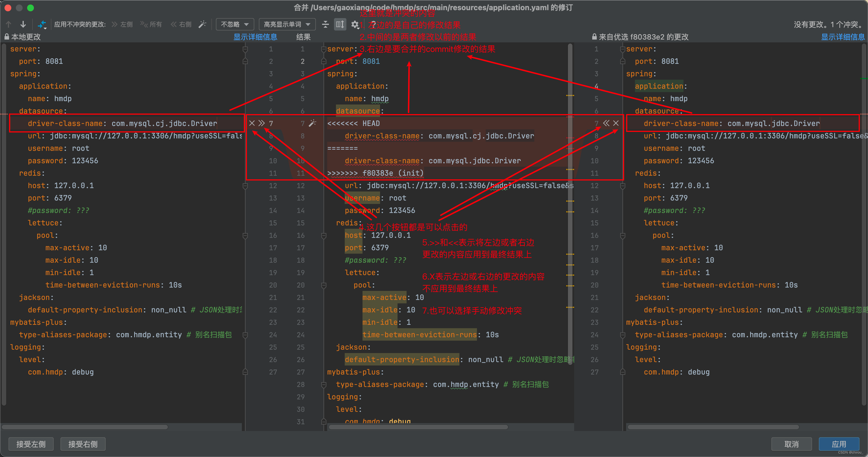Image resolution: width=868 pixels, height=457 pixels.
Task: Click 'jackson:' in right pane
Action: [652, 297]
